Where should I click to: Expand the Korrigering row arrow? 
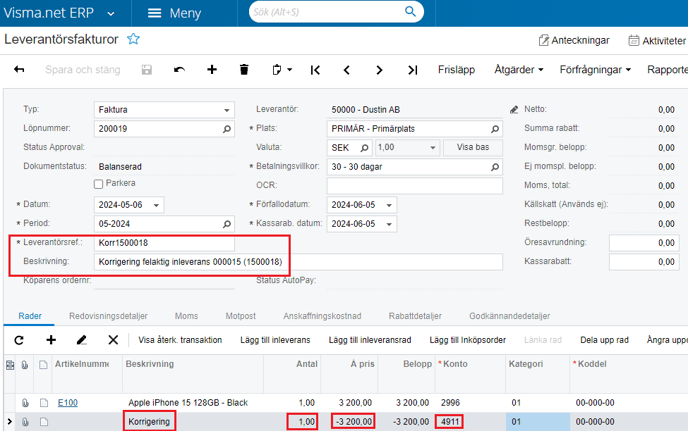pos(10,421)
